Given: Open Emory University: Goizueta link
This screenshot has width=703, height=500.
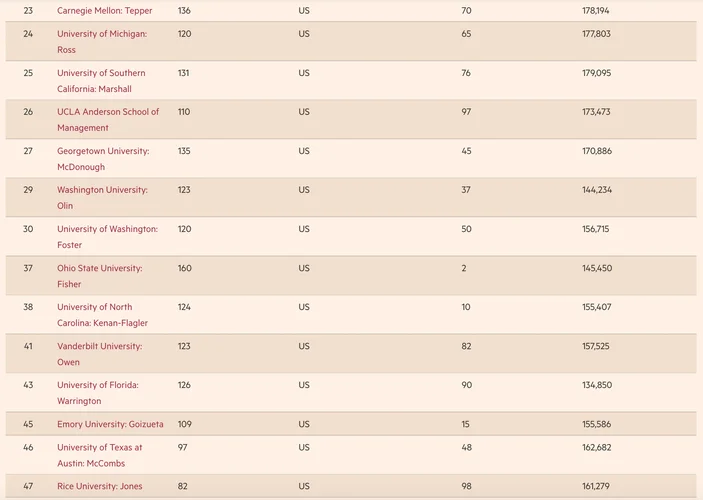Looking at the screenshot, I should [110, 424].
